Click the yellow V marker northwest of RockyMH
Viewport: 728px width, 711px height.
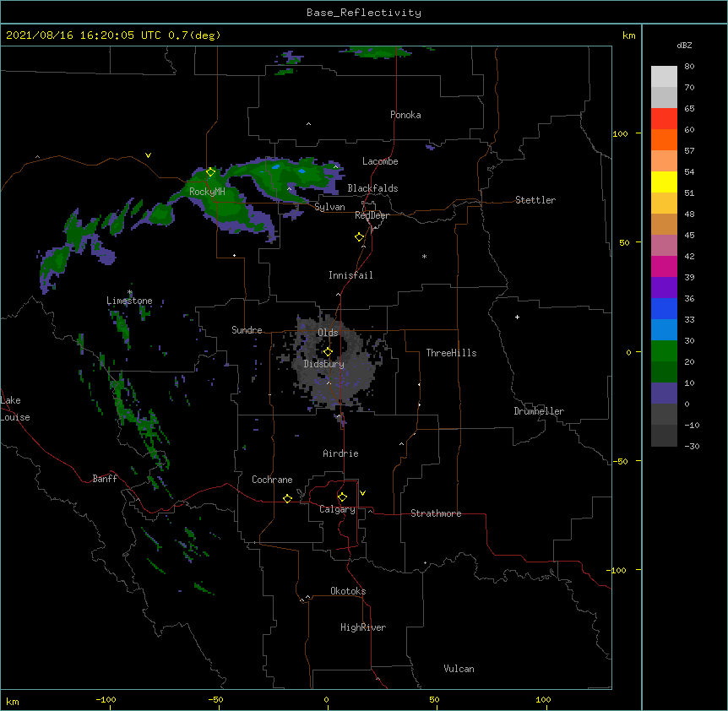(148, 155)
